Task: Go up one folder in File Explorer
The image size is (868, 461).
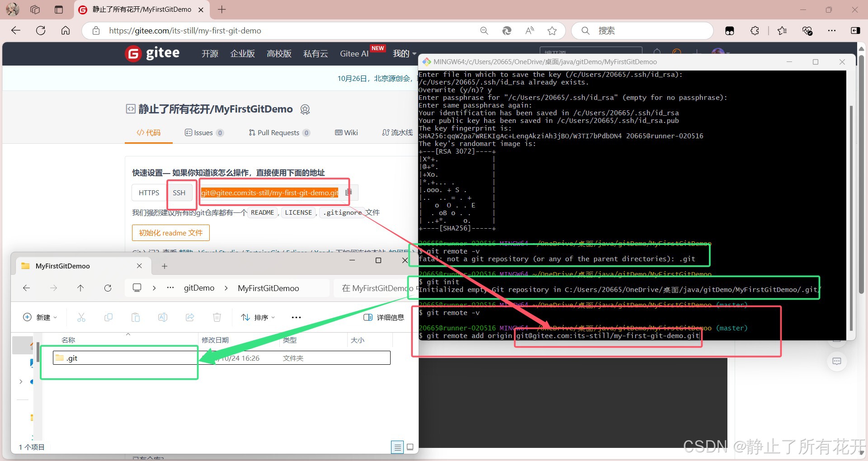Action: tap(80, 288)
